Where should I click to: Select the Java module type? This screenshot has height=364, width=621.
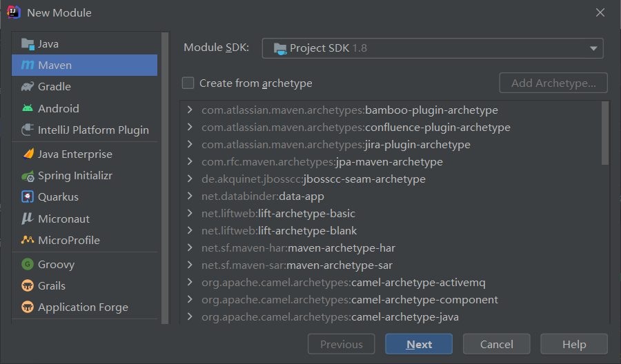85,44
